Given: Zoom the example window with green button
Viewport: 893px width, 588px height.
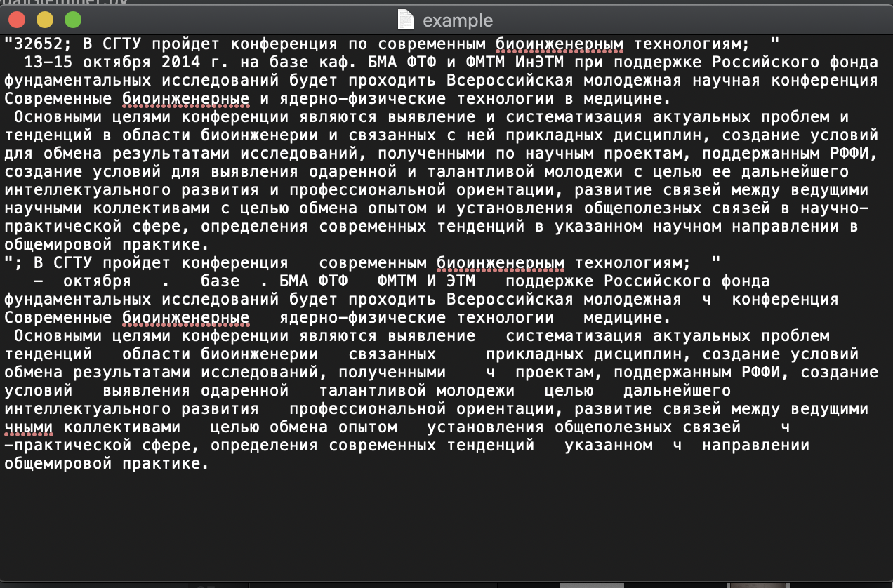Looking at the screenshot, I should click(72, 20).
